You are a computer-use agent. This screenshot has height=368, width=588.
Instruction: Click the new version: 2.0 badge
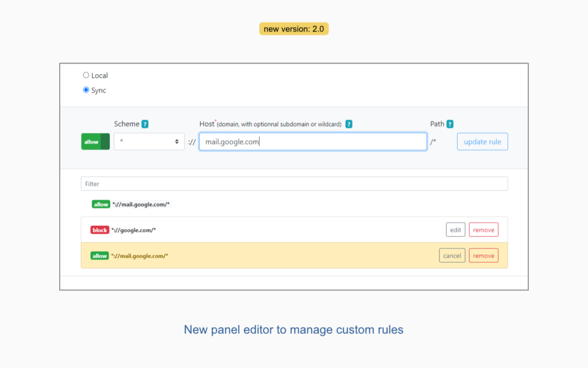click(294, 29)
